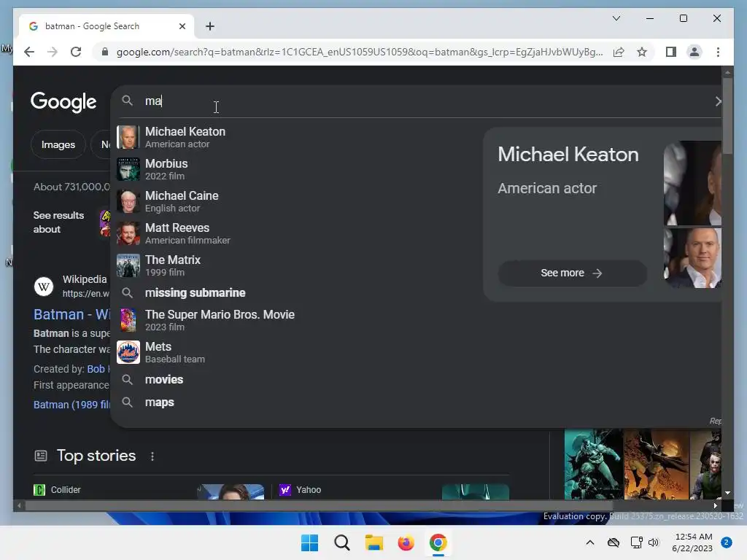The height and width of the screenshot is (560, 747).
Task: Reload the current Google page
Action: (x=76, y=52)
